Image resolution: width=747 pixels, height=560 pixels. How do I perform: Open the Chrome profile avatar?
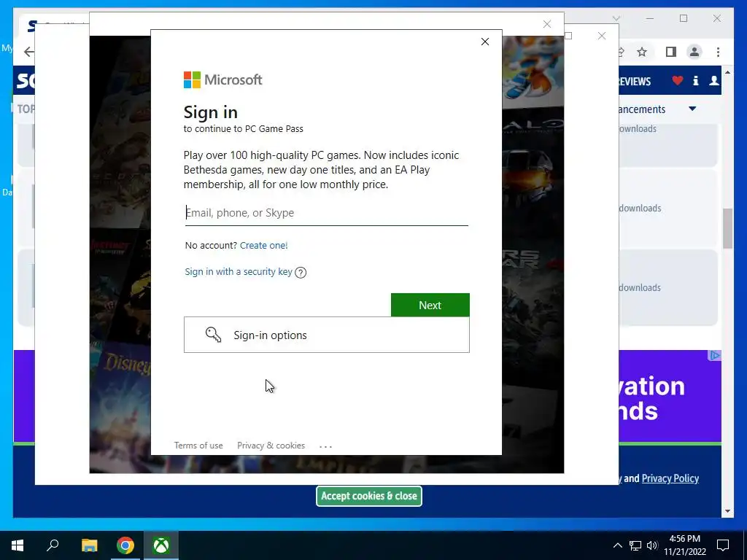[x=694, y=52]
